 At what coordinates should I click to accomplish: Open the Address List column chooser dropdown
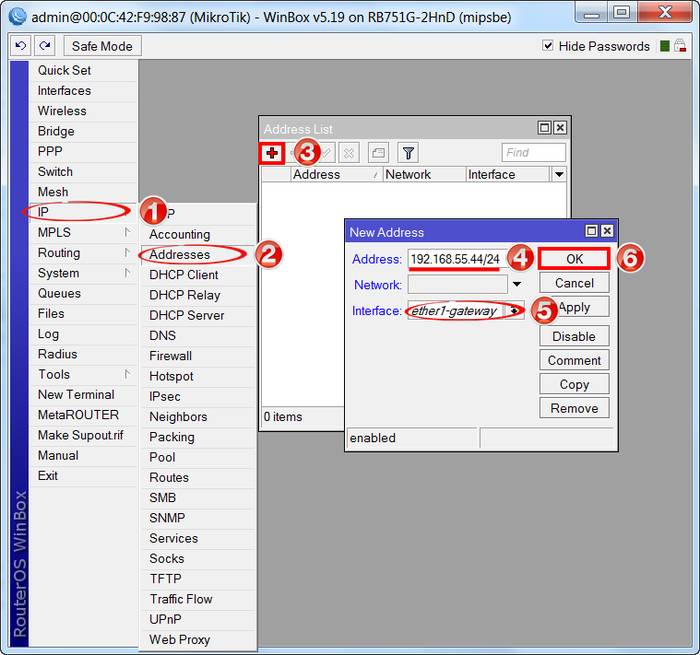pyautogui.click(x=559, y=174)
